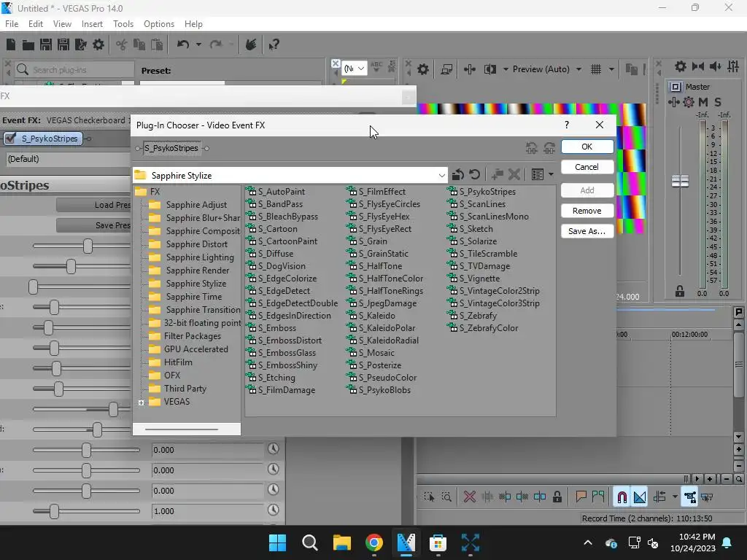This screenshot has width=747, height=560.
Task: Click the Refresh icon in Plug-In Chooser
Action: coord(474,175)
